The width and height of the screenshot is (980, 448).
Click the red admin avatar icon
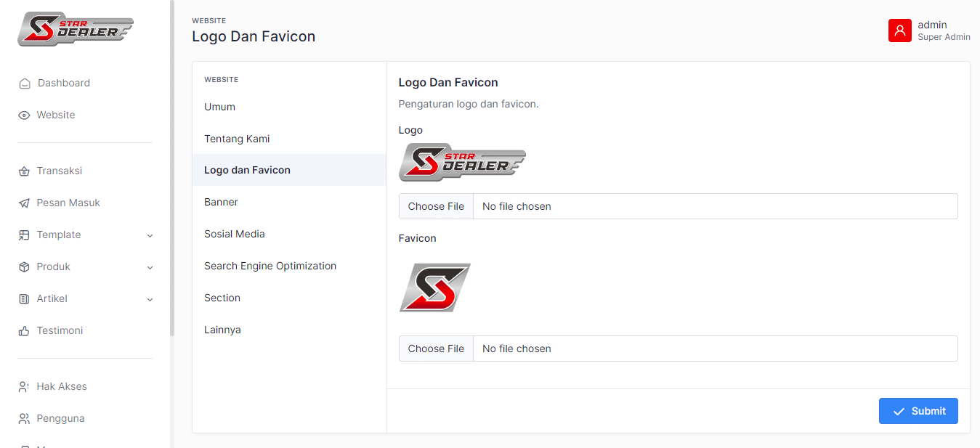pos(899,30)
